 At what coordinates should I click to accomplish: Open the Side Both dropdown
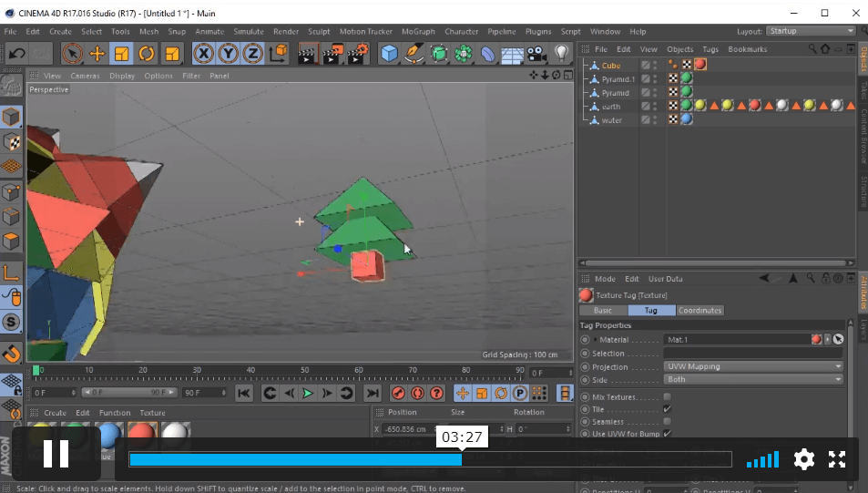coord(753,379)
